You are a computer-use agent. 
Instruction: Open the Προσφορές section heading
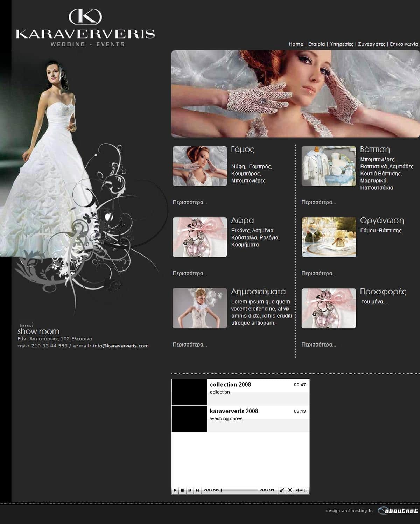[x=383, y=292]
